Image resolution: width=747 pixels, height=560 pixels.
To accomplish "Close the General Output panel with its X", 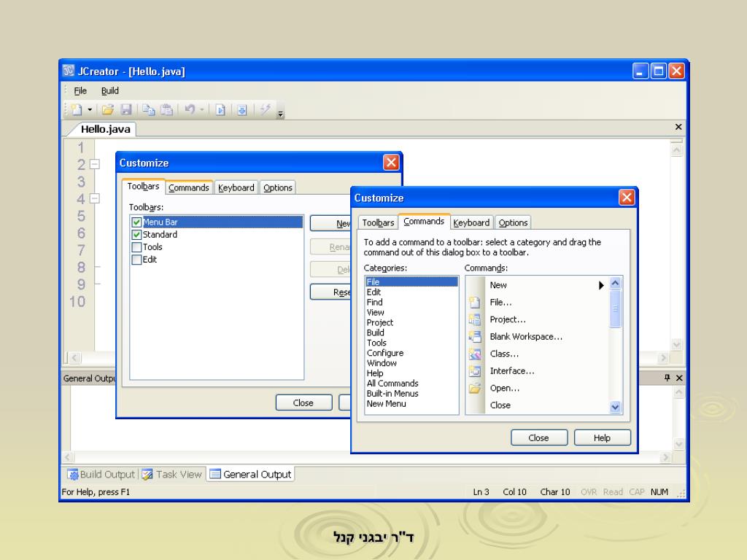I will pyautogui.click(x=679, y=378).
